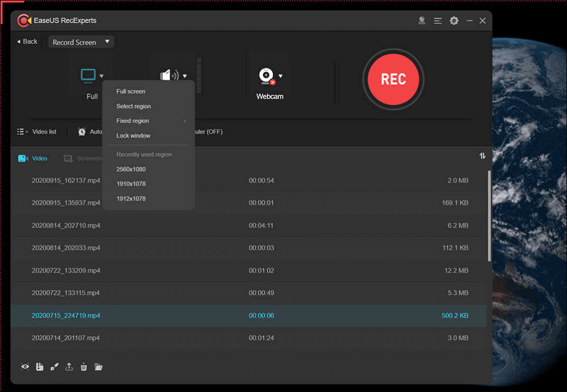
Task: Click the sort order arrows icon
Action: pos(483,156)
